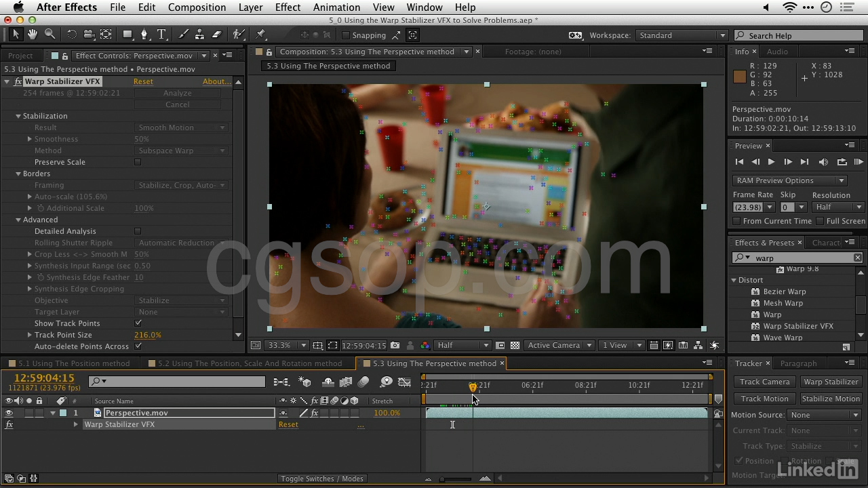The image size is (868, 488).
Task: Enable Motion Blur switch for timeline
Action: pos(363,382)
